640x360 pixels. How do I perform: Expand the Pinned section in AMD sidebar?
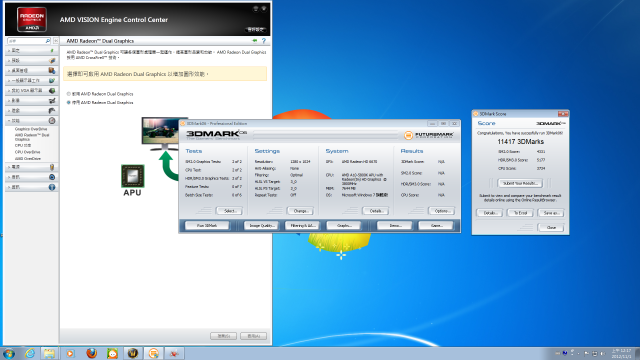point(31,51)
